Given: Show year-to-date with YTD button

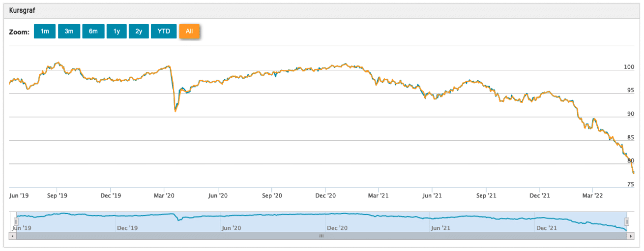Looking at the screenshot, I should (x=164, y=32).
